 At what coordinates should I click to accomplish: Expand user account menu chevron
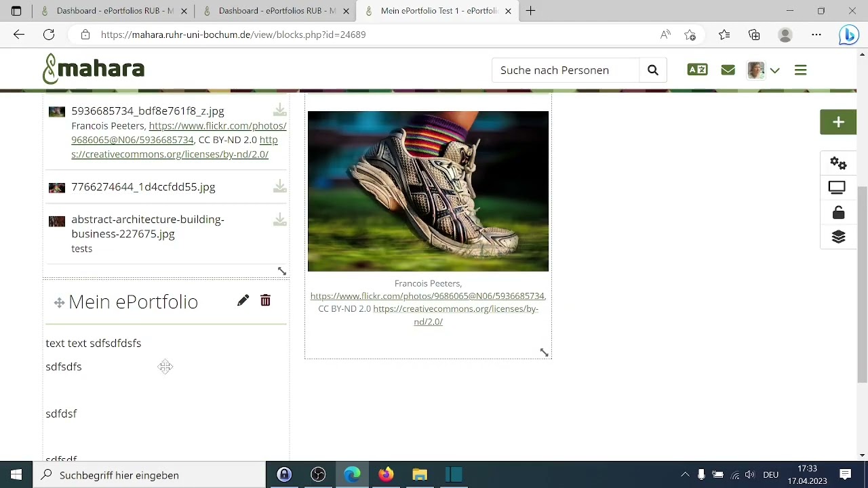tap(774, 70)
